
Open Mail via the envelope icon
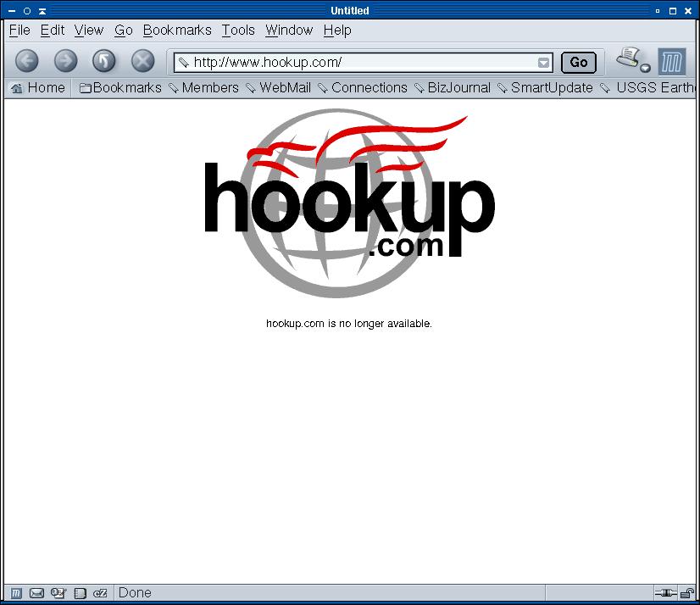click(x=36, y=593)
